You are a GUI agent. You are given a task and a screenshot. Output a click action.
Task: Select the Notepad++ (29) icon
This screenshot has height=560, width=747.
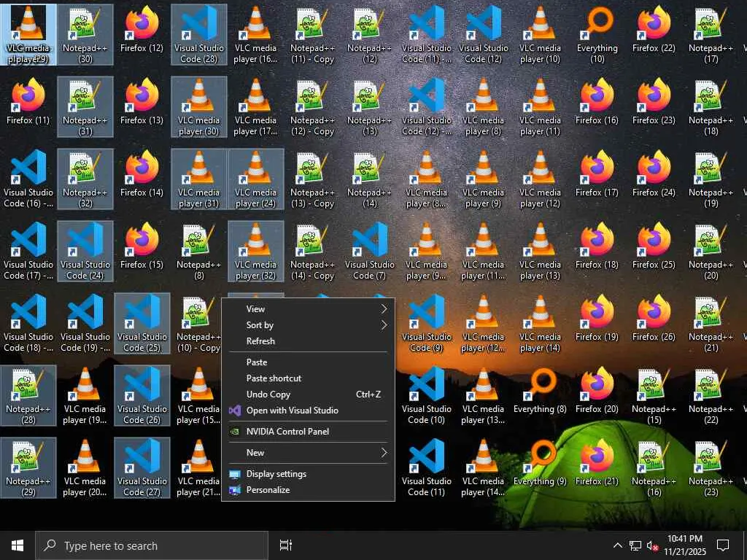[x=28, y=467]
